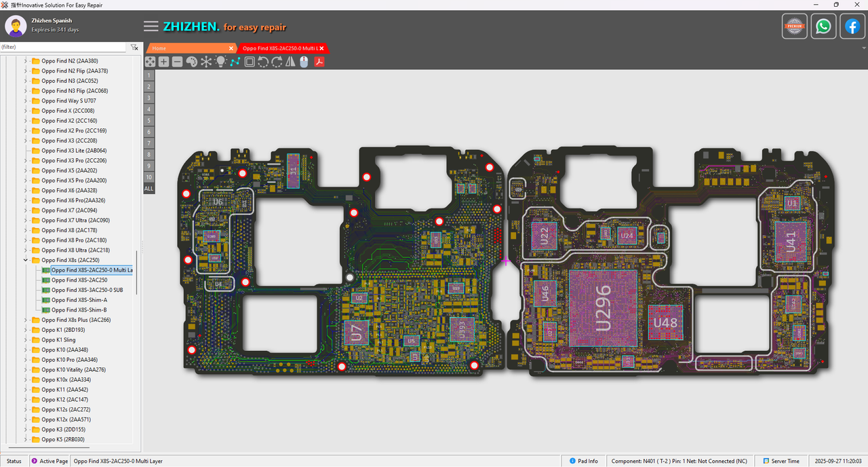Toggle layer 2 button
Viewport: 868px width, 467px height.
149,86
